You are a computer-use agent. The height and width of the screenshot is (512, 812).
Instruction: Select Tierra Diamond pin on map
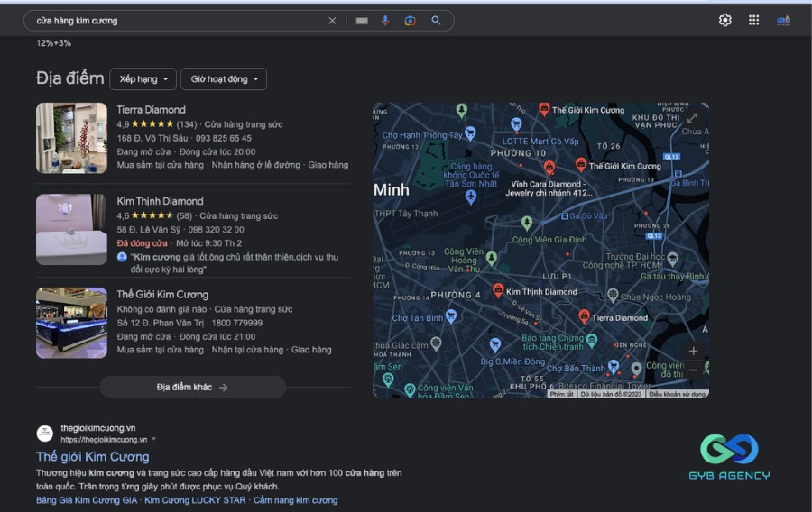tap(584, 316)
